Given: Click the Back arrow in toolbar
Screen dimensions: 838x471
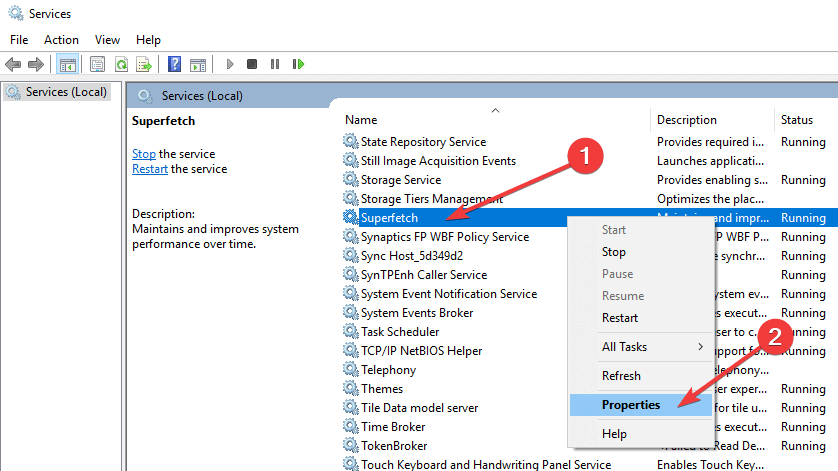Looking at the screenshot, I should coord(13,64).
